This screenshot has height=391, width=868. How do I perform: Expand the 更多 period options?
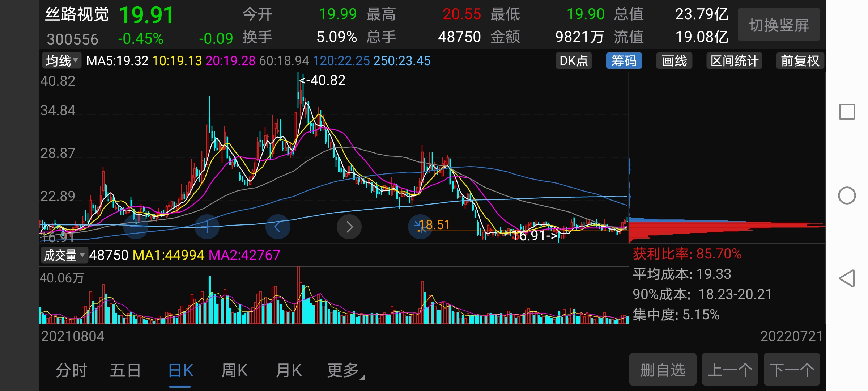pos(344,370)
